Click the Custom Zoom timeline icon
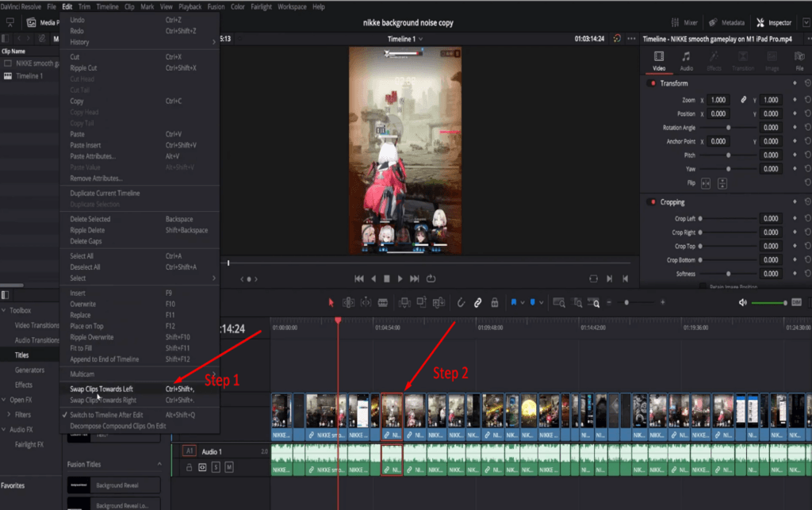The width and height of the screenshot is (812, 510). (593, 303)
